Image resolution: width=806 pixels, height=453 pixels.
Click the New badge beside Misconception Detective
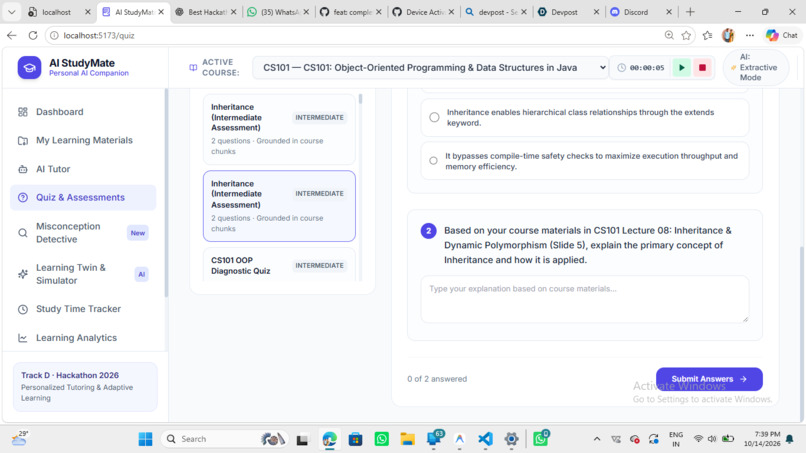137,233
